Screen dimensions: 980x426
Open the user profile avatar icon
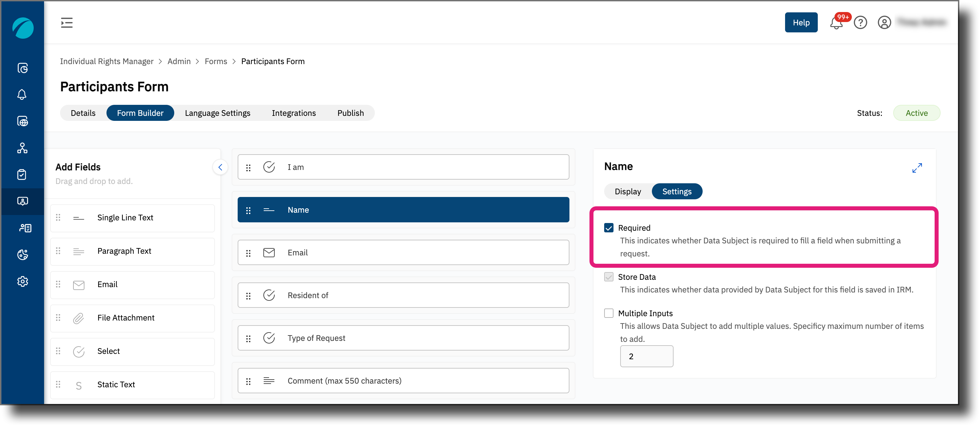(x=884, y=23)
